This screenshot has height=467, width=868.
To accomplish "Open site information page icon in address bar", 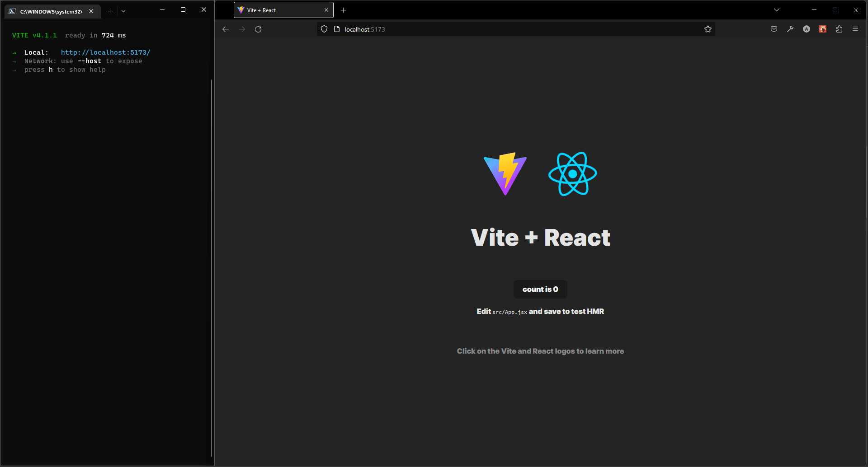I will (337, 29).
